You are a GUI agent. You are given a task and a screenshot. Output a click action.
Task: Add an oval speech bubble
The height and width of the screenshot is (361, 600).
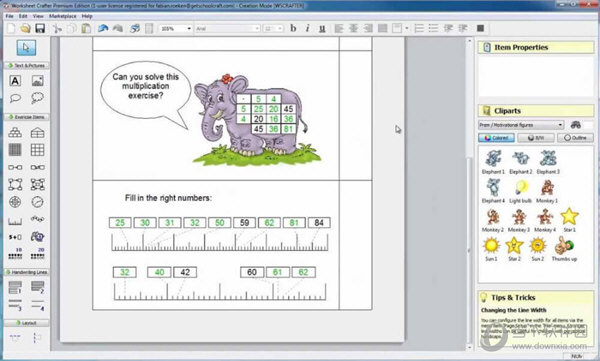[x=15, y=98]
